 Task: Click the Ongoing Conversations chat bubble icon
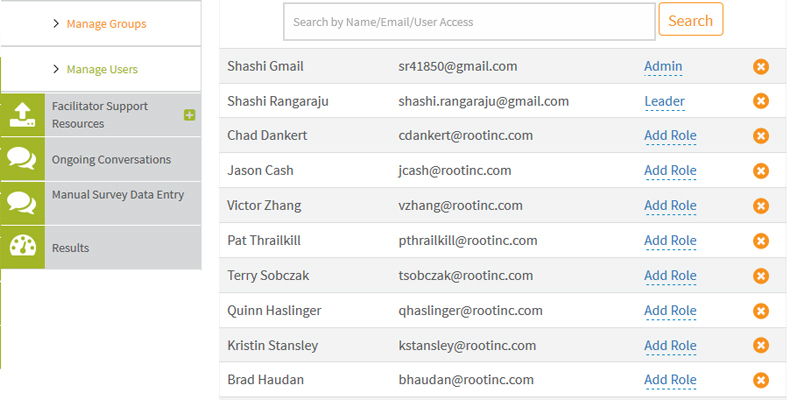click(x=22, y=160)
